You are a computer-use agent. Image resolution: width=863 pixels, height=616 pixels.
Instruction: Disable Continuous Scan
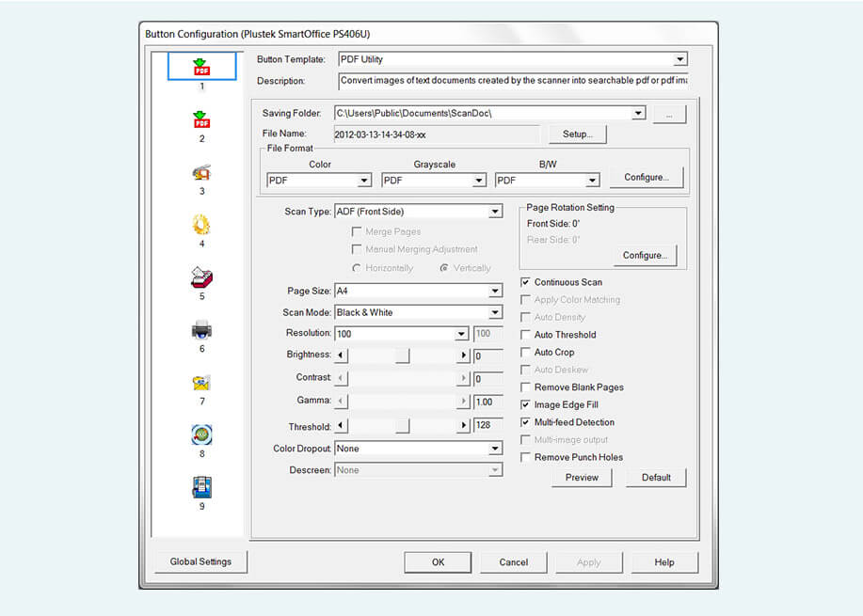[525, 281]
